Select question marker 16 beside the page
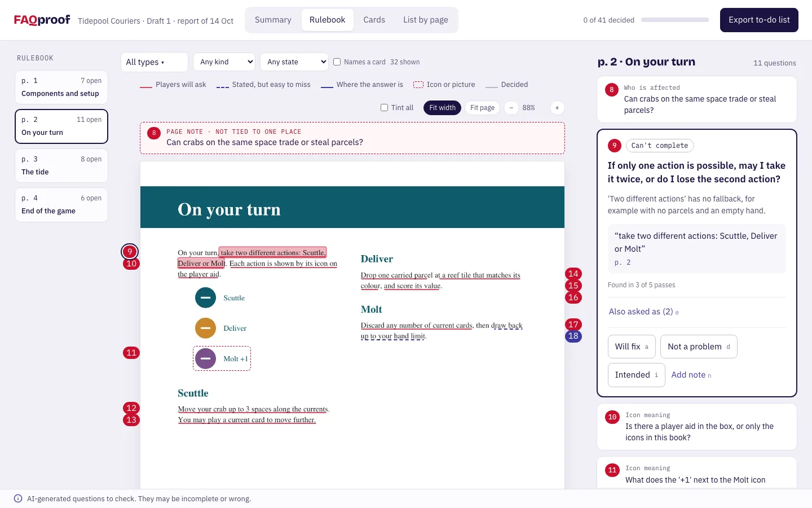Viewport: 812px width, 508px height. (573, 297)
